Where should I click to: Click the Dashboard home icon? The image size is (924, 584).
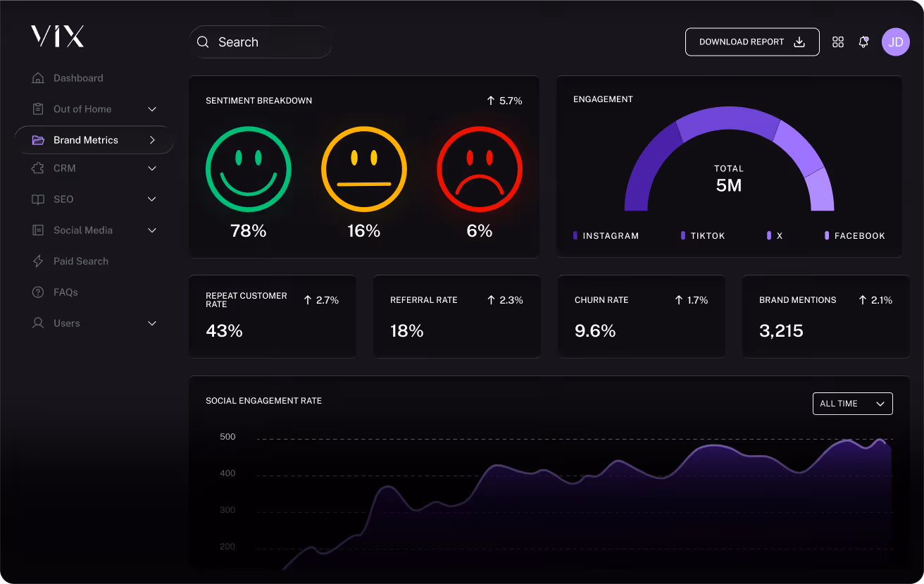pos(38,78)
